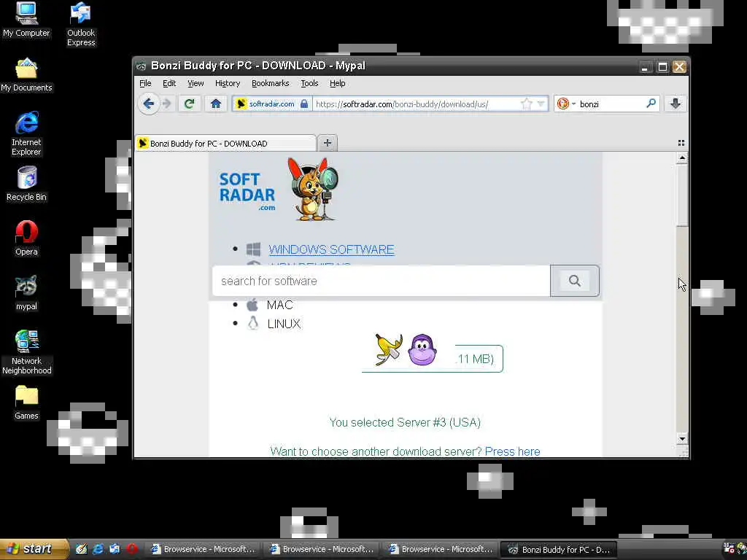Click the softradar.com site identity badge
The image size is (747, 560).
pos(272,104)
